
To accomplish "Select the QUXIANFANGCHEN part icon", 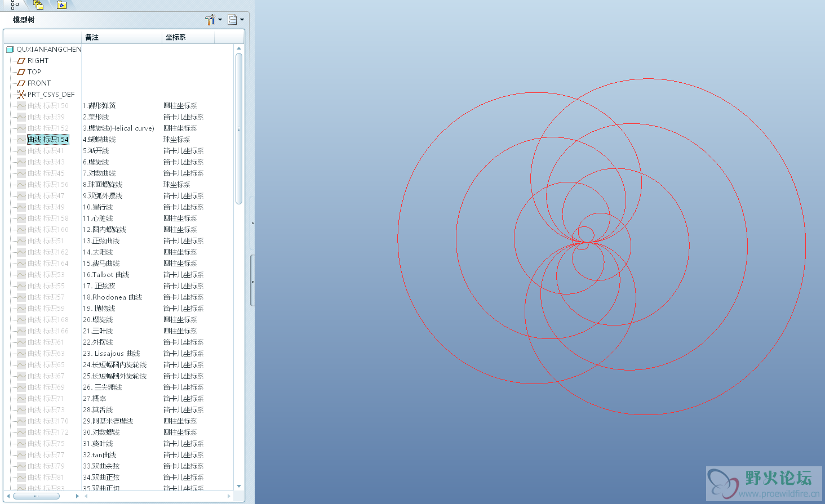I will 10,50.
